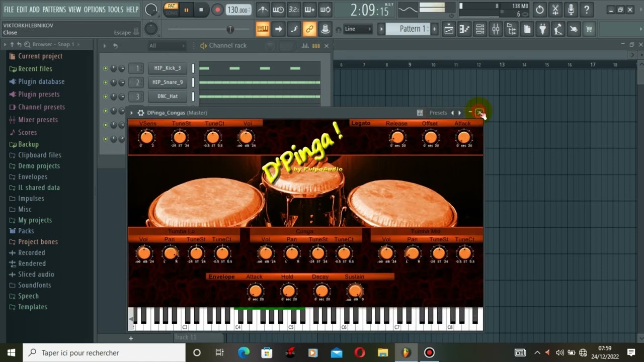Open DPinga_Congas plugin gear settings
The height and width of the screenshot is (362, 644).
point(141,113)
